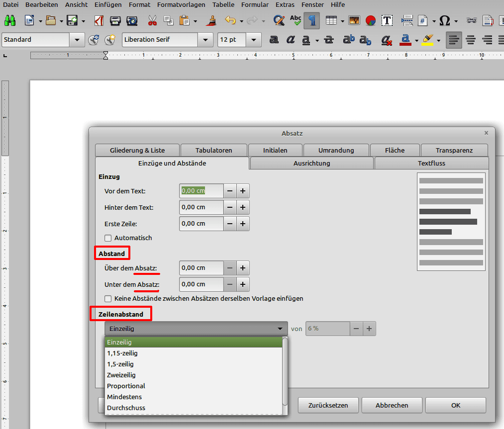This screenshot has width=504, height=429.
Task: Click the Update Paragraph Style icon
Action: (94, 40)
